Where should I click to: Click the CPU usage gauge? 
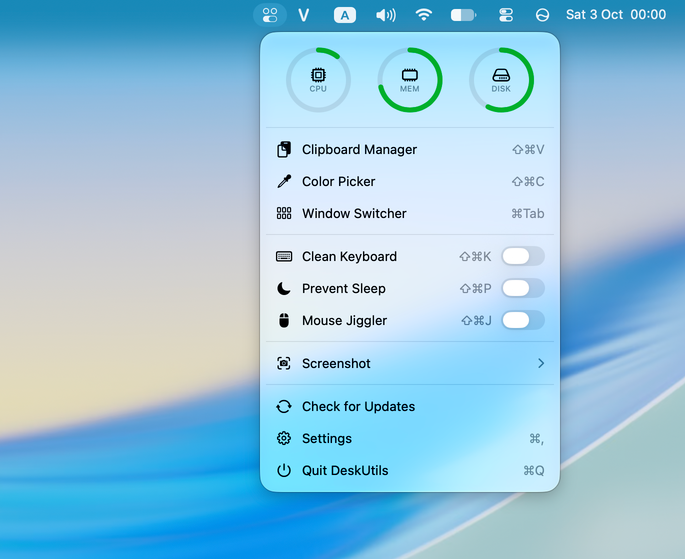pyautogui.click(x=318, y=80)
